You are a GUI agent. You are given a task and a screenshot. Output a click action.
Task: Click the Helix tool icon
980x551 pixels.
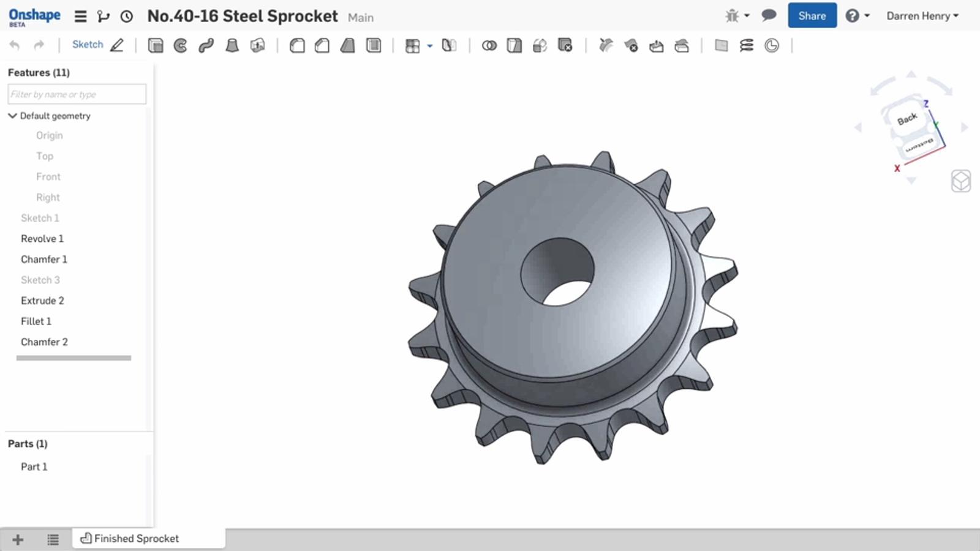tap(747, 45)
